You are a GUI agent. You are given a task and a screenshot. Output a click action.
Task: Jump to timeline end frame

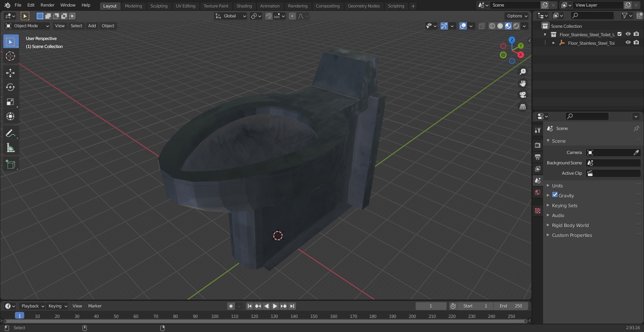tap(292, 306)
